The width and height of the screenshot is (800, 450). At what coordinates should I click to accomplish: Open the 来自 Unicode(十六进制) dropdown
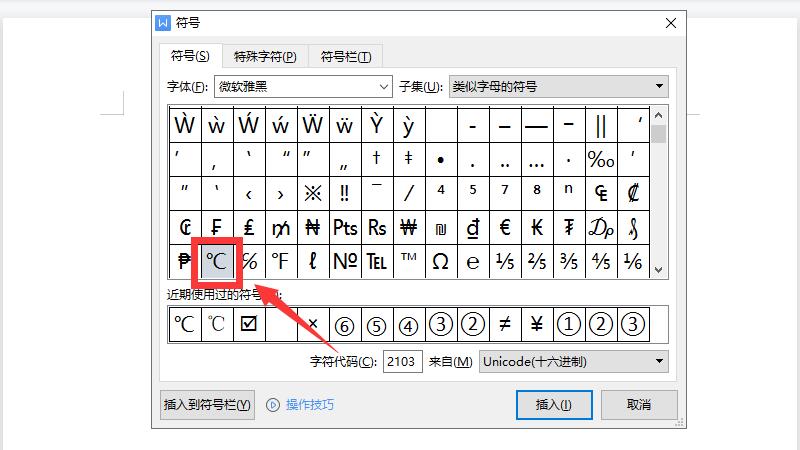(573, 361)
